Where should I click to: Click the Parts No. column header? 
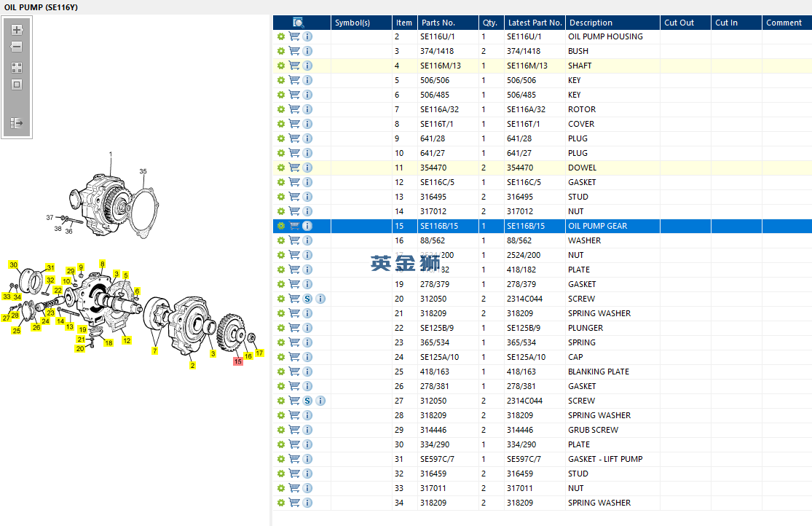[x=448, y=23]
